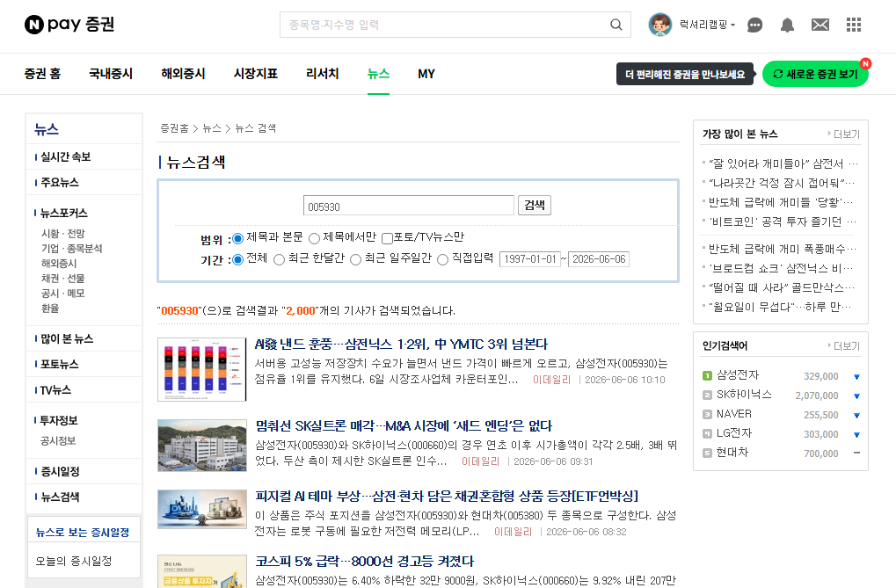Image resolution: width=896 pixels, height=588 pixels.
Task: Select 최근 한달간 radio button
Action: point(279,260)
